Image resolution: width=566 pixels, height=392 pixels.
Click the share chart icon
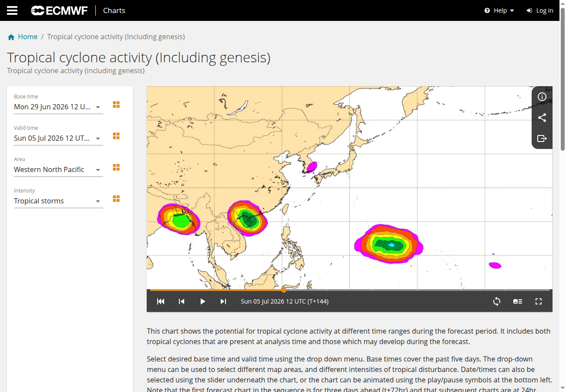coord(542,118)
